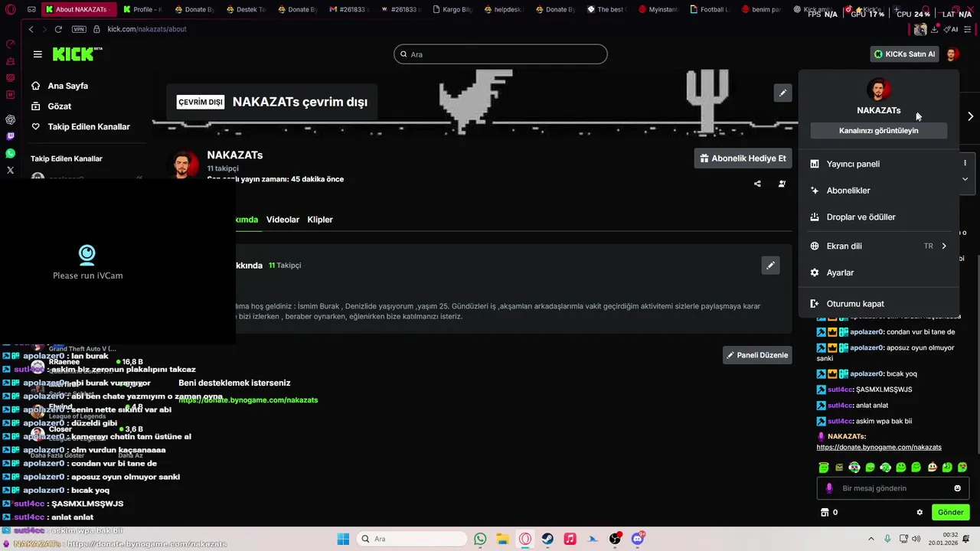Screen dimensions: 980x551
Task: Open Steam from the taskbar
Action: (x=547, y=539)
